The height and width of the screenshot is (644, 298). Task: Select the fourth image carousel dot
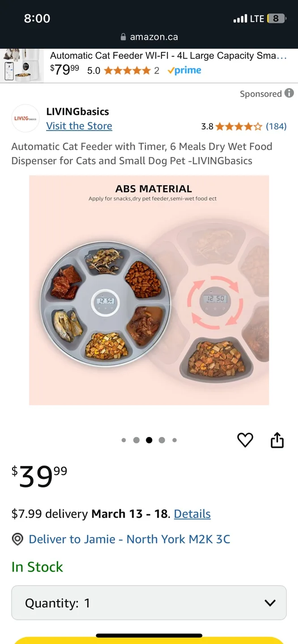(162, 440)
